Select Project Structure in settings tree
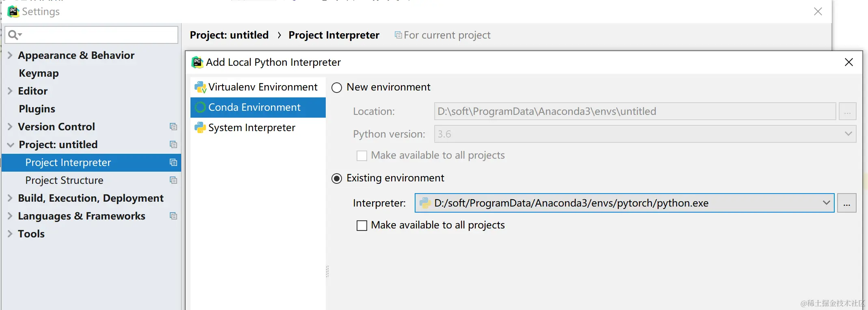Screen dimensions: 868x310 (x=64, y=181)
